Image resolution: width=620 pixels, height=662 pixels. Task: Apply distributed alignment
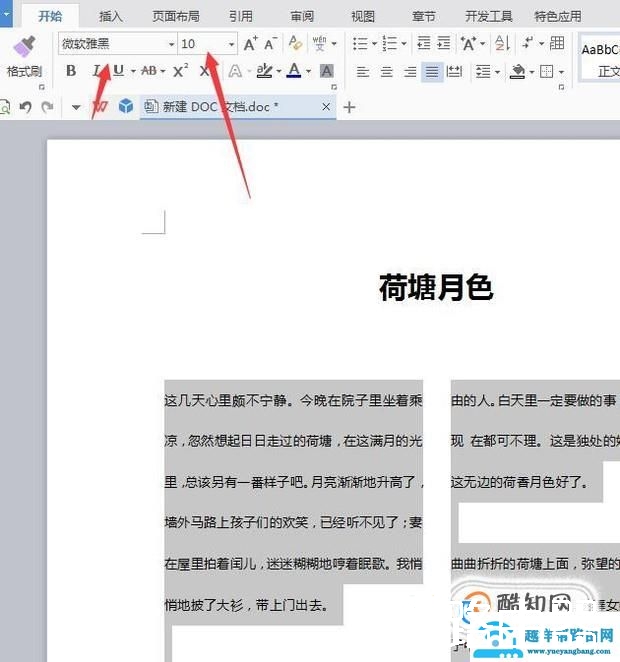coord(454,72)
